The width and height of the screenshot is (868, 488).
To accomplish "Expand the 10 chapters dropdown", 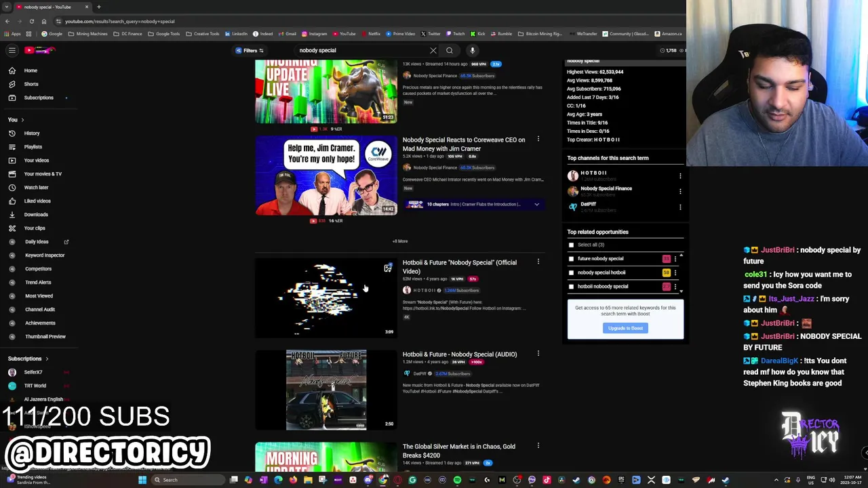I will tap(536, 204).
